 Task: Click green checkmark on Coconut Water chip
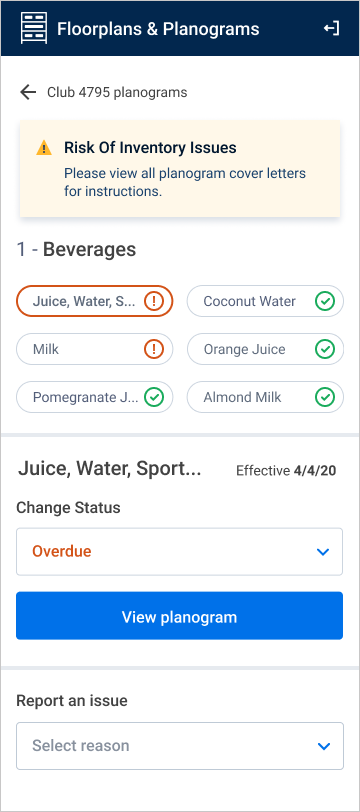[325, 301]
